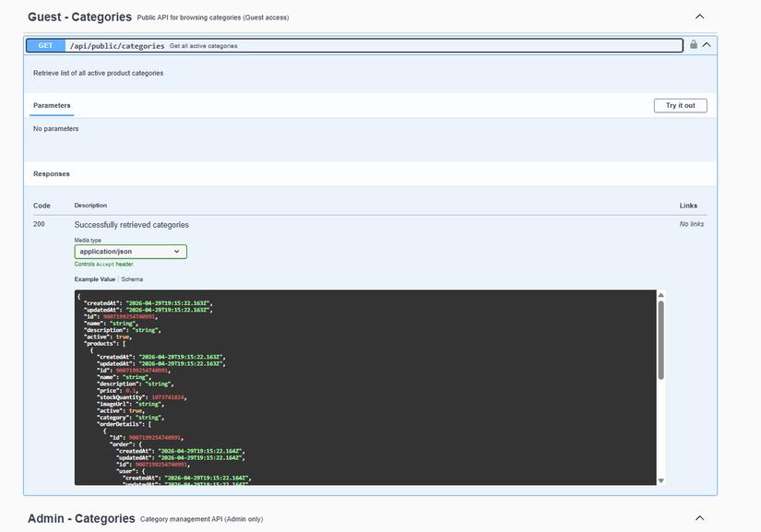The width and height of the screenshot is (761, 532).
Task: Collapse the Guest - Categories section
Action: tap(699, 17)
